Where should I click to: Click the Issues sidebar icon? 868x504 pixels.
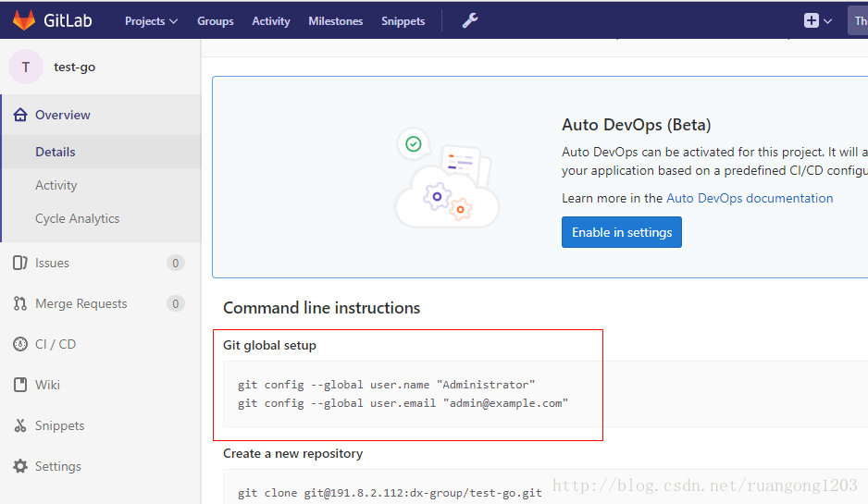click(x=20, y=263)
